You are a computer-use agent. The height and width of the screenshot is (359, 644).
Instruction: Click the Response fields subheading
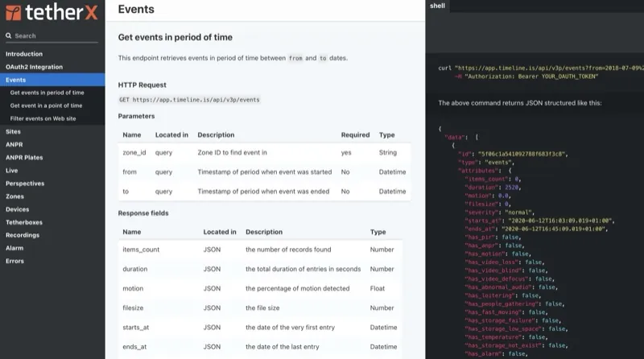coord(143,213)
